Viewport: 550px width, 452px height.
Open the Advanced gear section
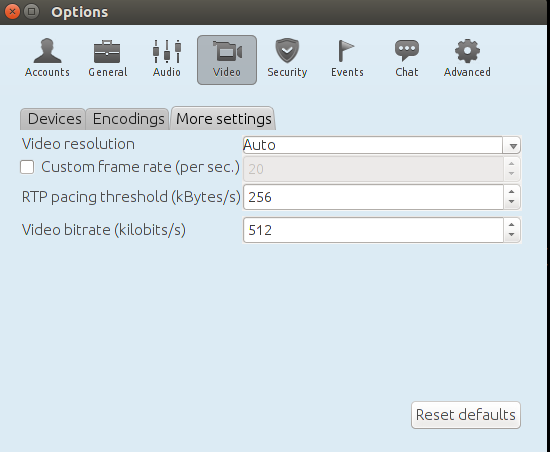467,59
